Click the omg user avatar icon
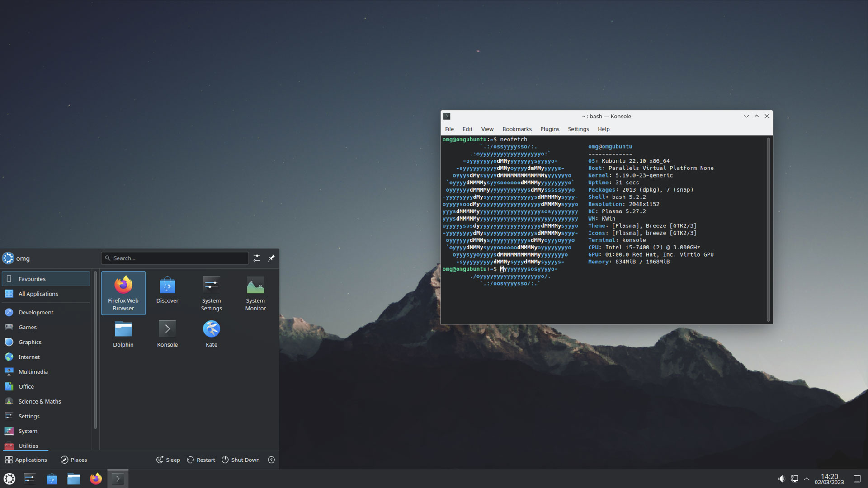This screenshot has width=868, height=488. (8, 258)
